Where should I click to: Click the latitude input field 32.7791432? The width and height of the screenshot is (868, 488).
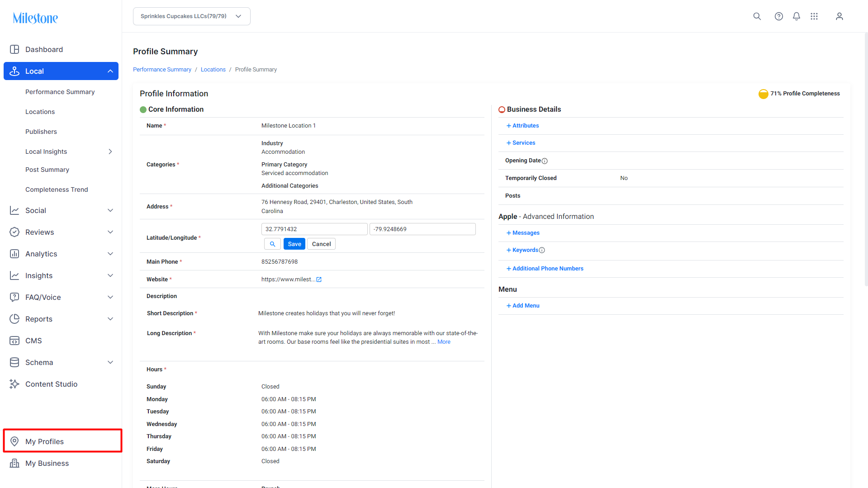tap(314, 229)
